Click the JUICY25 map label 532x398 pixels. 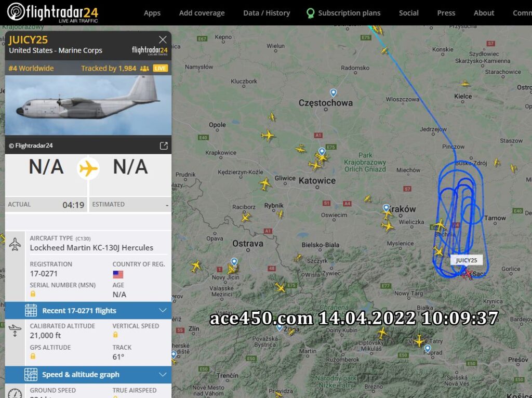point(466,260)
